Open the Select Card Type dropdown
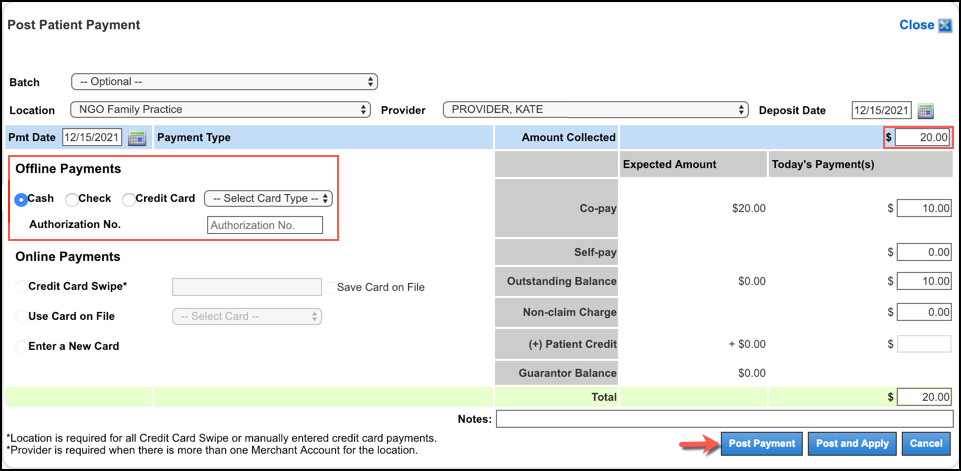961x471 pixels. click(x=268, y=199)
